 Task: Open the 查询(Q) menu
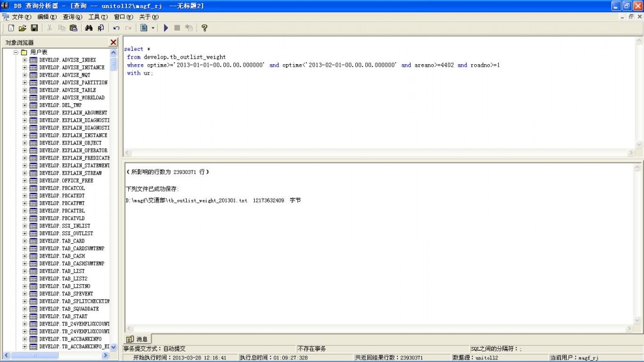(72, 17)
